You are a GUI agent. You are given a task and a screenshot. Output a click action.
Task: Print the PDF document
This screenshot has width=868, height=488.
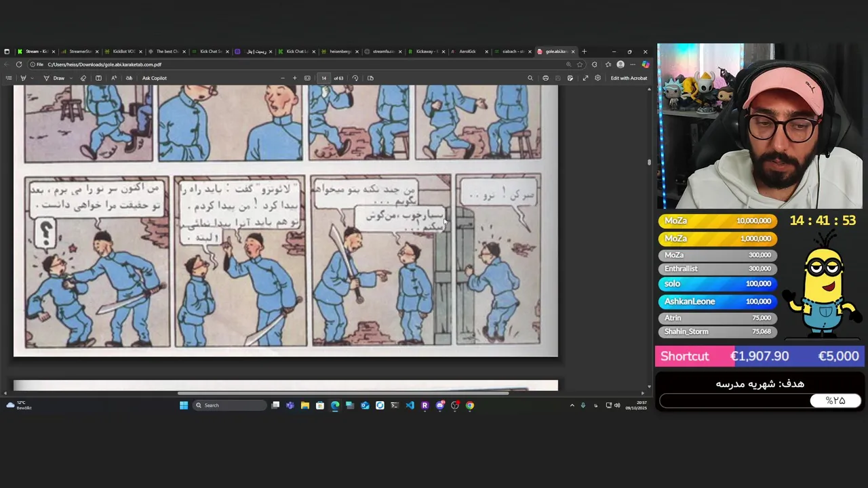click(x=545, y=78)
